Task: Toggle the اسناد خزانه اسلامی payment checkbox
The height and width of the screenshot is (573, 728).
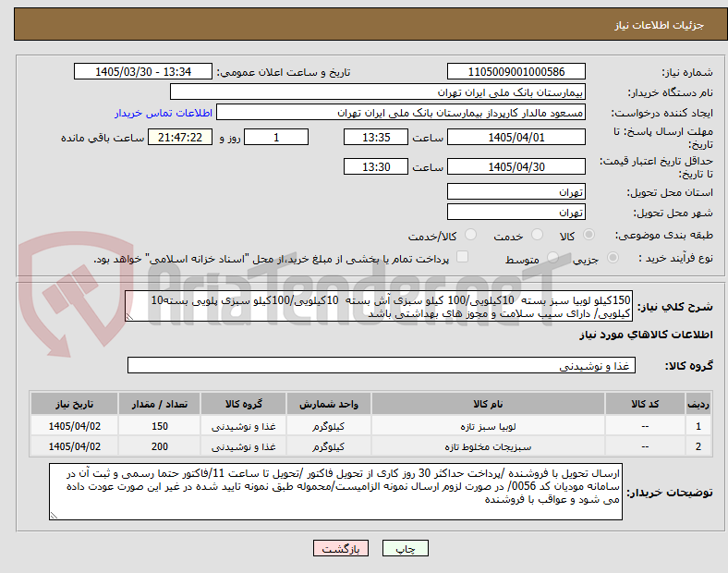Action: click(463, 257)
